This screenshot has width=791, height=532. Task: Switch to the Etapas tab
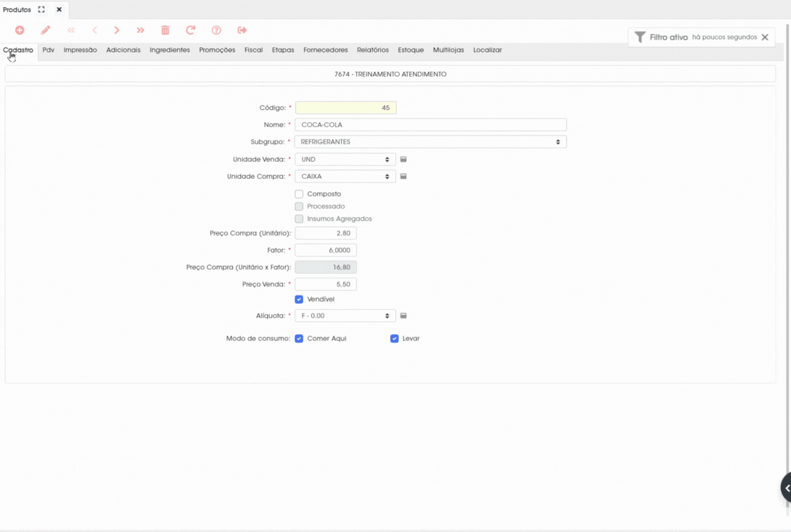point(283,50)
